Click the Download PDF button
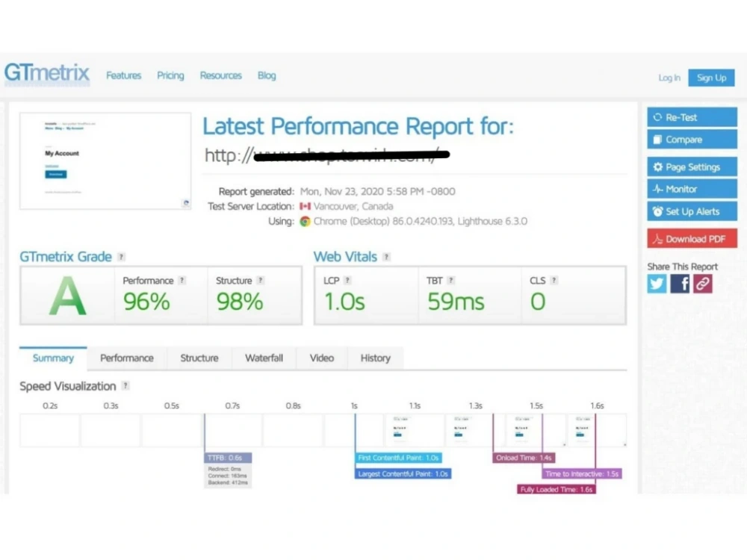The width and height of the screenshot is (747, 560). pos(692,239)
